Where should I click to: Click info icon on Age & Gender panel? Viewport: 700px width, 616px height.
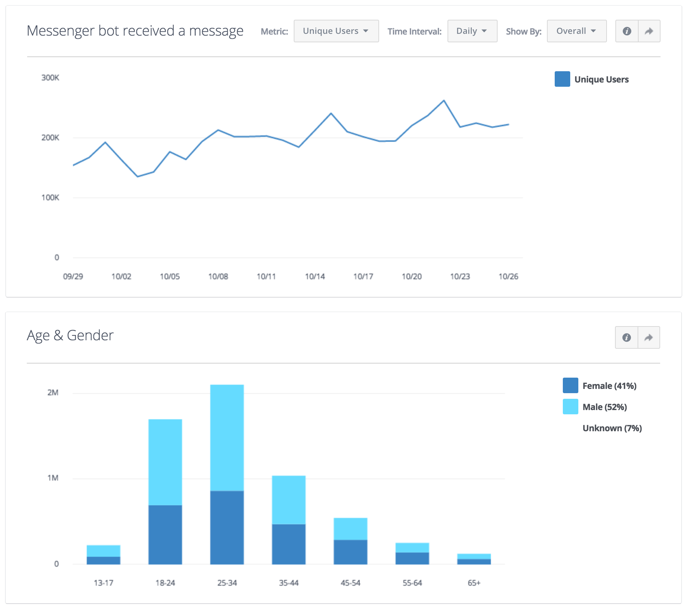pos(626,337)
